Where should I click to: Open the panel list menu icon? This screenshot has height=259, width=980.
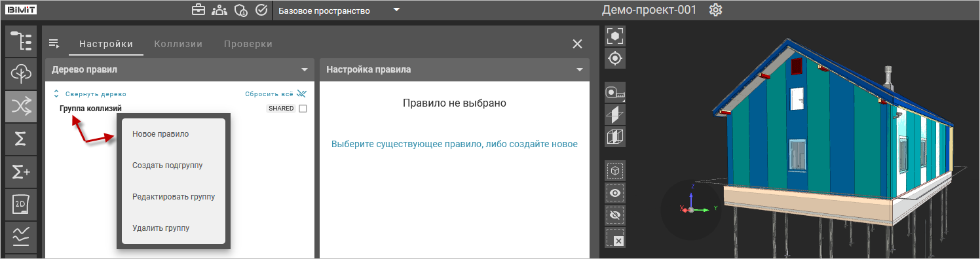click(54, 44)
